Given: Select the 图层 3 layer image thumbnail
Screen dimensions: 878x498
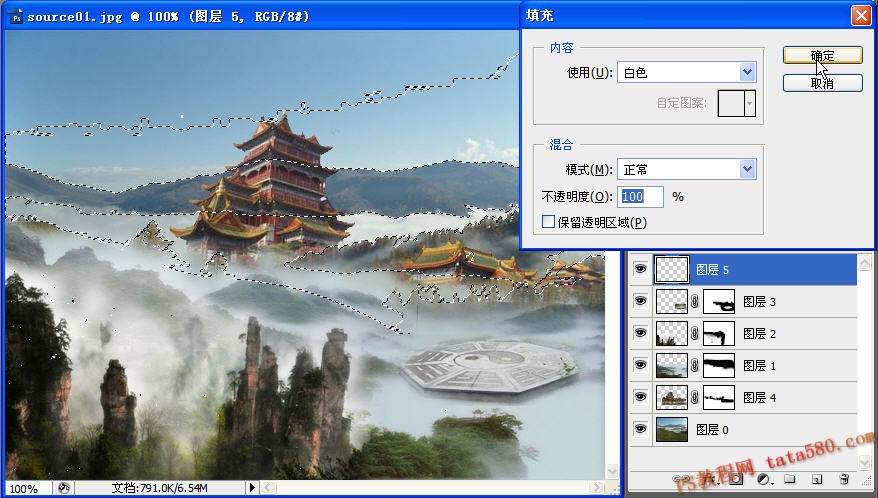Looking at the screenshot, I should (672, 301).
